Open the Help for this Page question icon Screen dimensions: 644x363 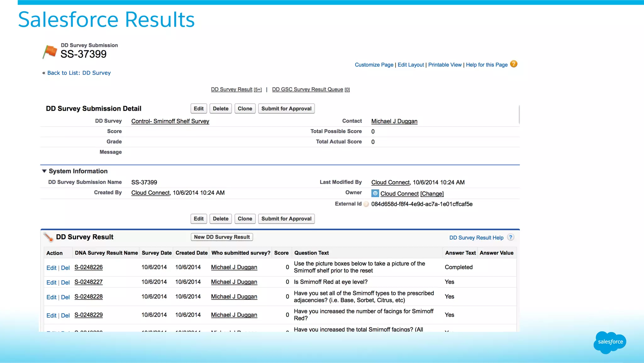coord(514,64)
